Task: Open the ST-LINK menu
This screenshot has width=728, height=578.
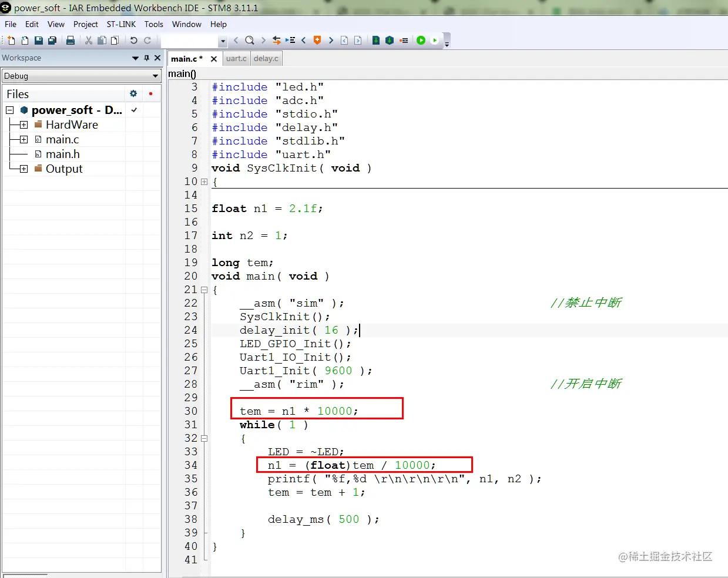Action: click(x=121, y=24)
